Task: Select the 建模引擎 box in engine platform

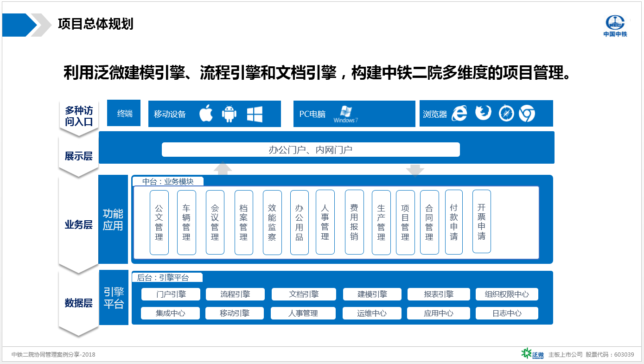Action: pyautogui.click(x=372, y=294)
